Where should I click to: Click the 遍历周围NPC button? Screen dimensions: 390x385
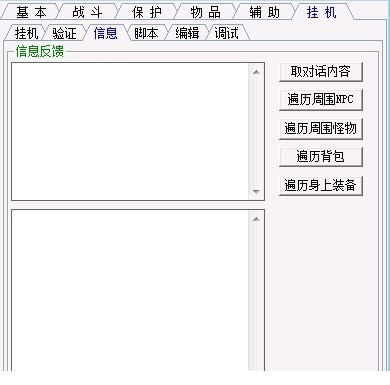click(321, 100)
